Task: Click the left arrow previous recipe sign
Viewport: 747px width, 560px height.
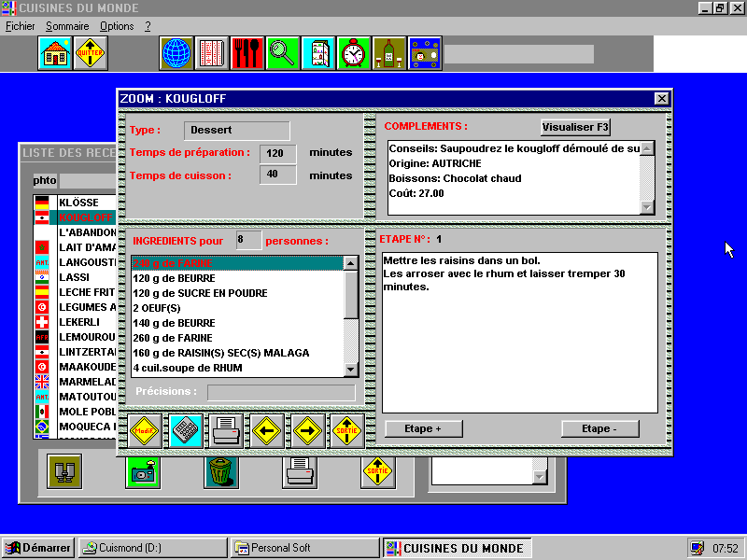Action: (268, 430)
